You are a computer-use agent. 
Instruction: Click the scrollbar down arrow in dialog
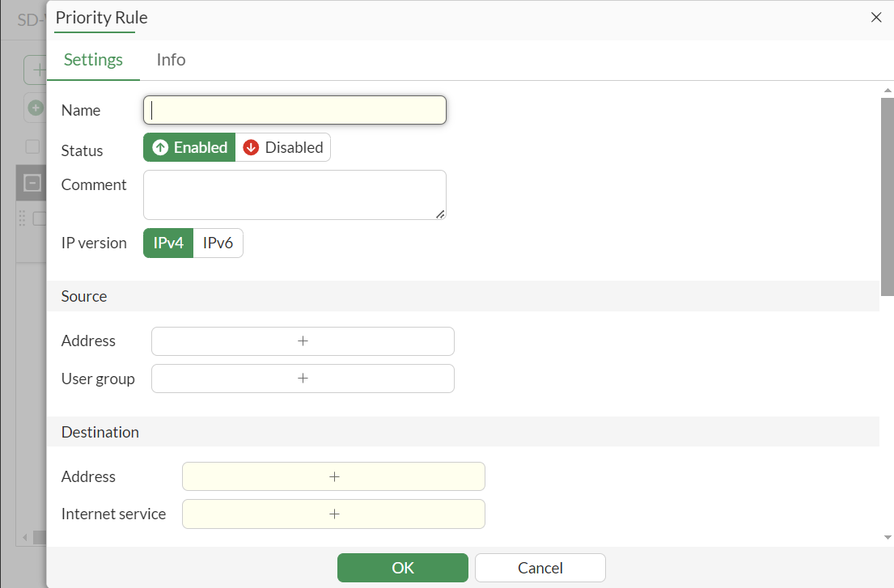888,537
